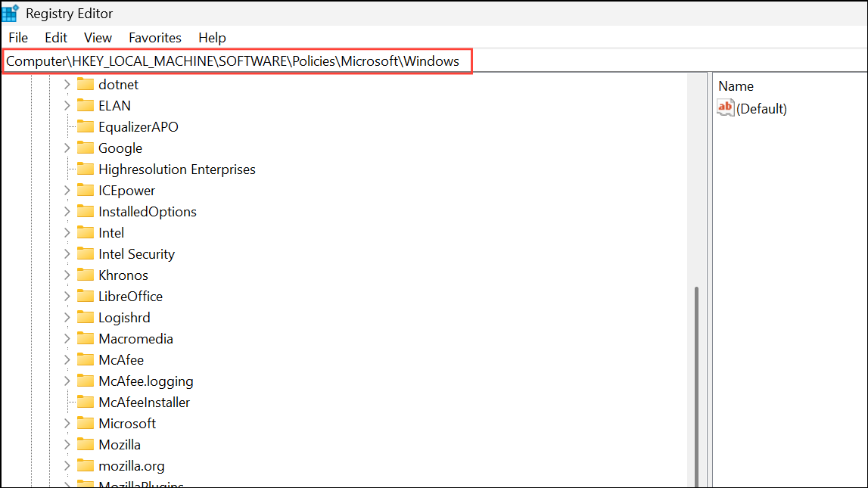Expand the ICEpower key

tap(67, 191)
